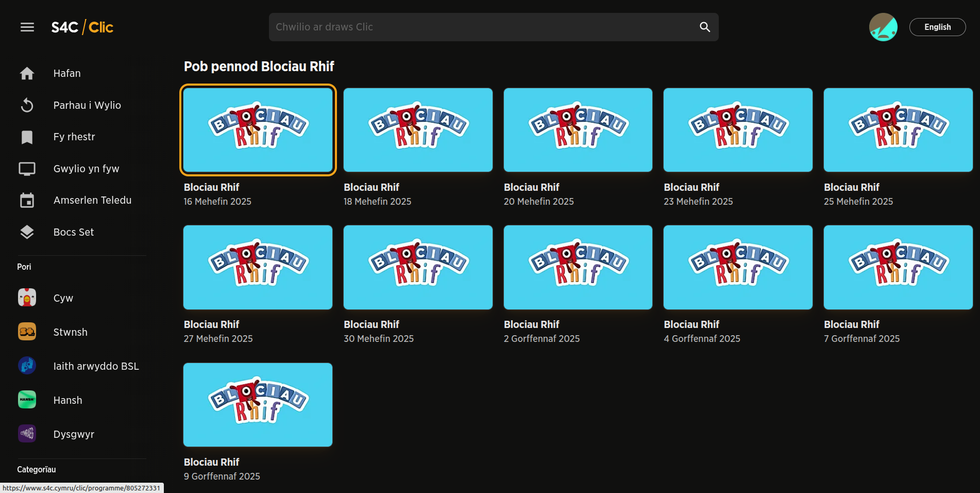Screen dimensions: 980x493
Task: Click the Gwylio yn fyw TV icon
Action: 27,169
